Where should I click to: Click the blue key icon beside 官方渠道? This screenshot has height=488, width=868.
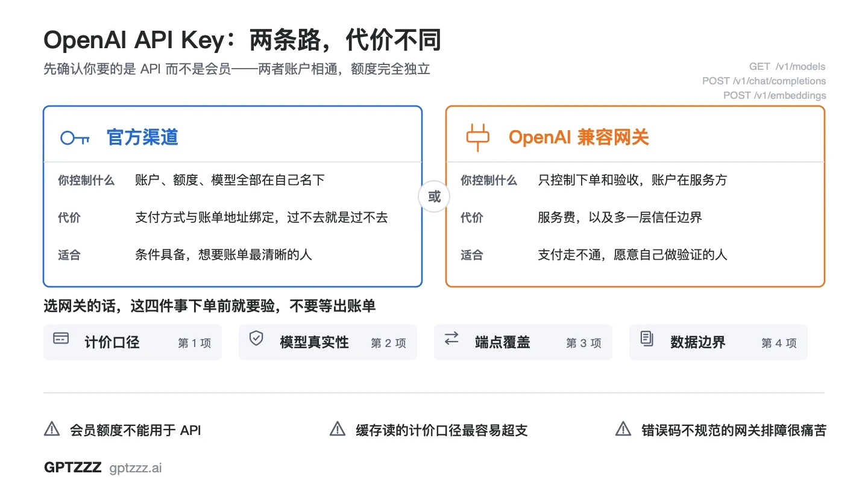click(75, 138)
